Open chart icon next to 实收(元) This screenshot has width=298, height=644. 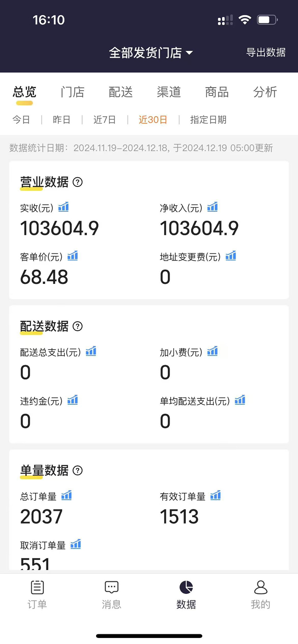pyautogui.click(x=63, y=207)
